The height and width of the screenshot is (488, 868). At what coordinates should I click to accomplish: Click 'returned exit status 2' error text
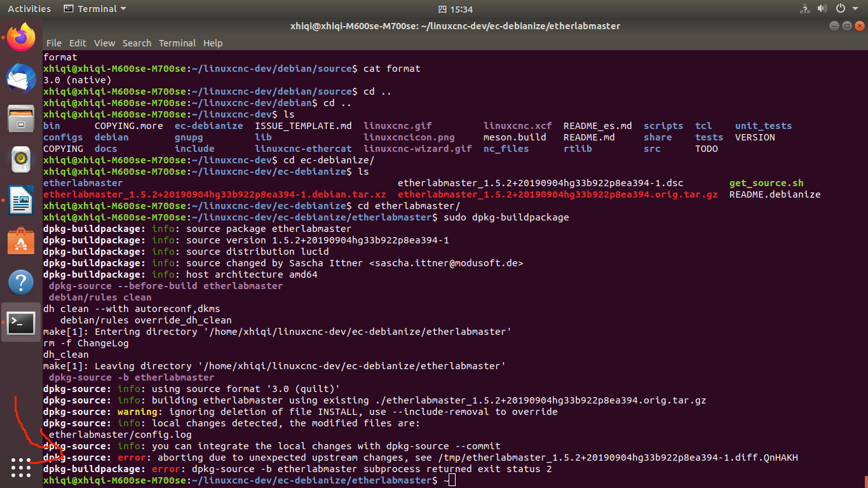pyautogui.click(x=489, y=469)
